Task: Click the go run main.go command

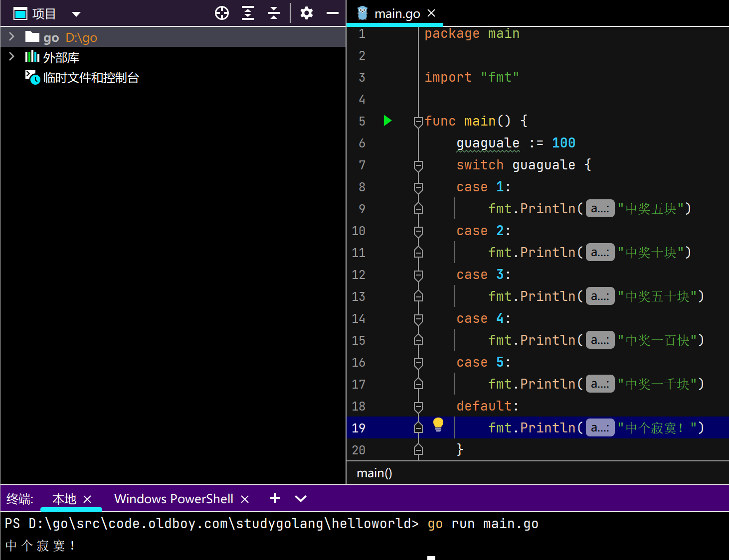Action: [483, 524]
